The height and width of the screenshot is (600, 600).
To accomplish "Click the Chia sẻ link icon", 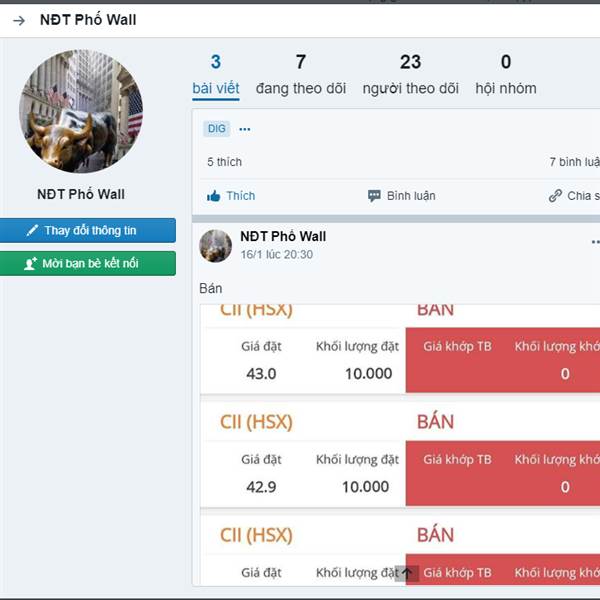I will click(x=555, y=196).
